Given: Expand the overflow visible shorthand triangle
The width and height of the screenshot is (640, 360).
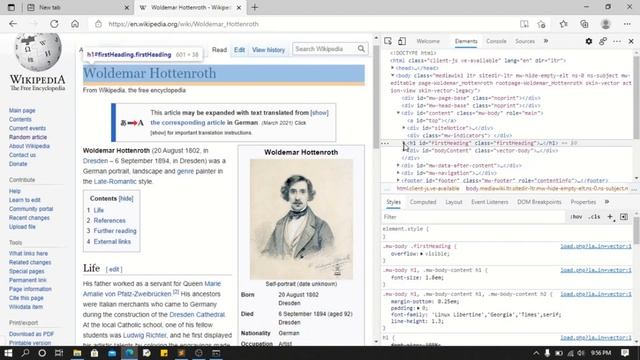Looking at the screenshot, I should point(421,254).
